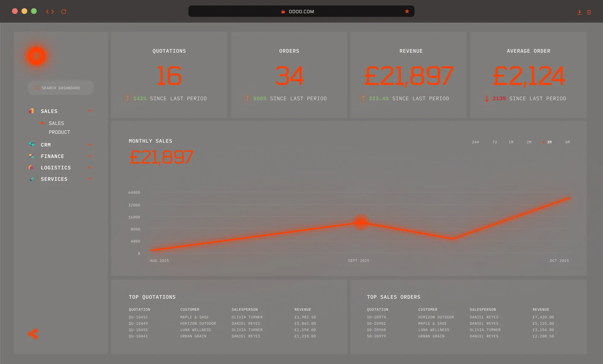Image resolution: width=603 pixels, height=364 pixels.
Task: Click the bookmark star icon
Action: coord(407,11)
